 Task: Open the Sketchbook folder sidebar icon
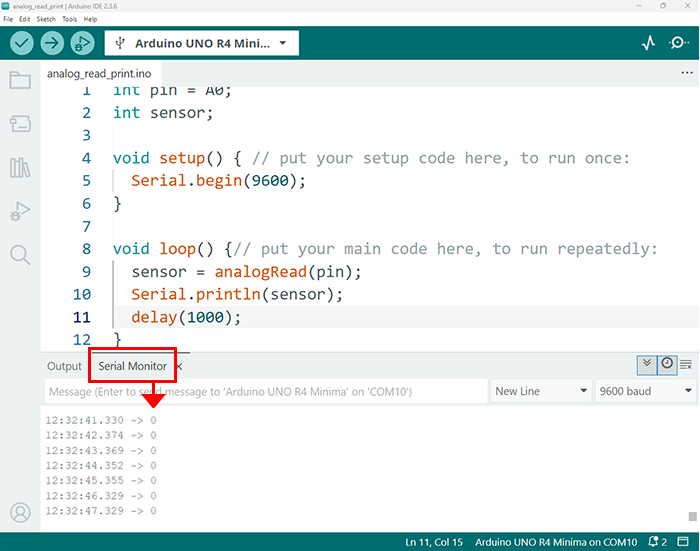(x=20, y=80)
